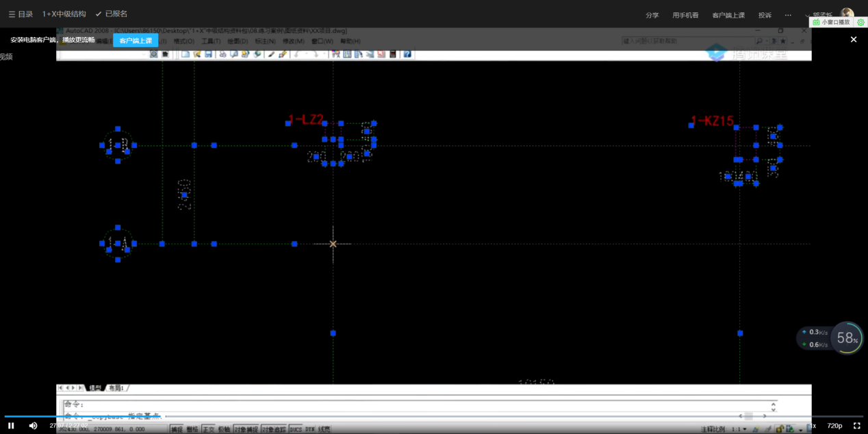Image resolution: width=868 pixels, height=434 pixels.
Task: Click 分享 to share the course
Action: pyautogui.click(x=652, y=15)
